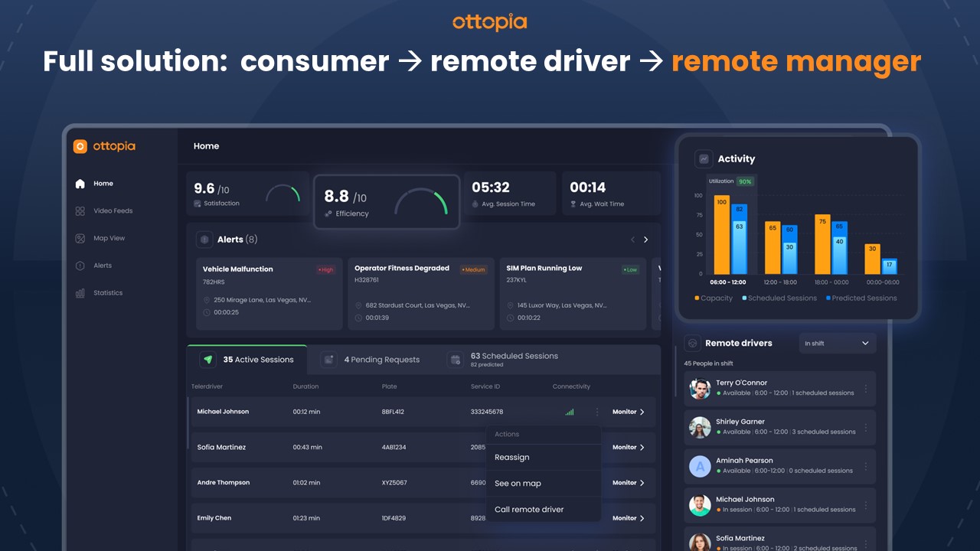This screenshot has height=551, width=980.
Task: Monitor Emily Chen's session
Action: 629,518
